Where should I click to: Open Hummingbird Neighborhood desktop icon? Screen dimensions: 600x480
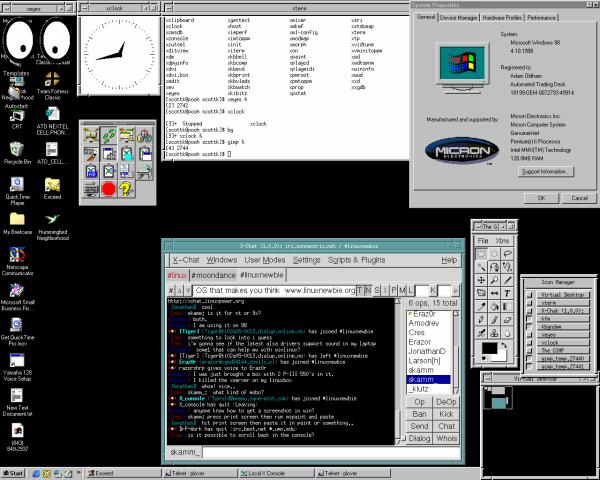(52, 217)
